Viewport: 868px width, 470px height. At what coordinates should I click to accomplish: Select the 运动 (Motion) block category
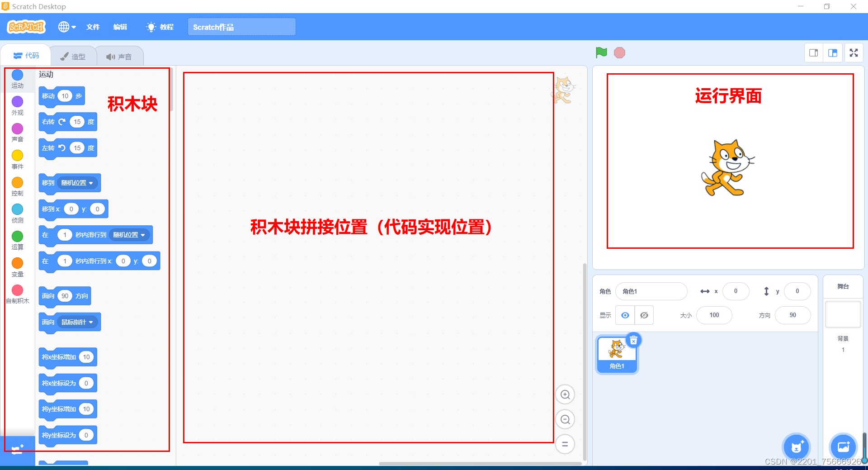[x=17, y=79]
